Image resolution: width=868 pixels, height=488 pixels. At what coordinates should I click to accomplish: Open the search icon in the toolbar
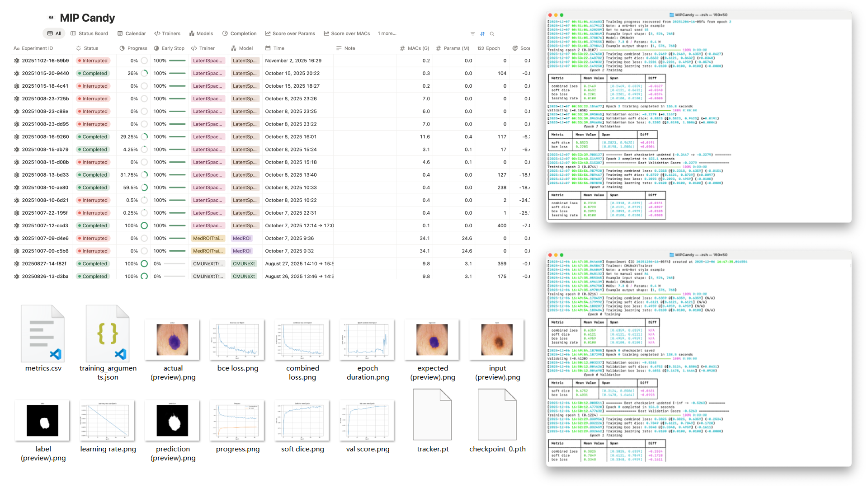tap(492, 33)
